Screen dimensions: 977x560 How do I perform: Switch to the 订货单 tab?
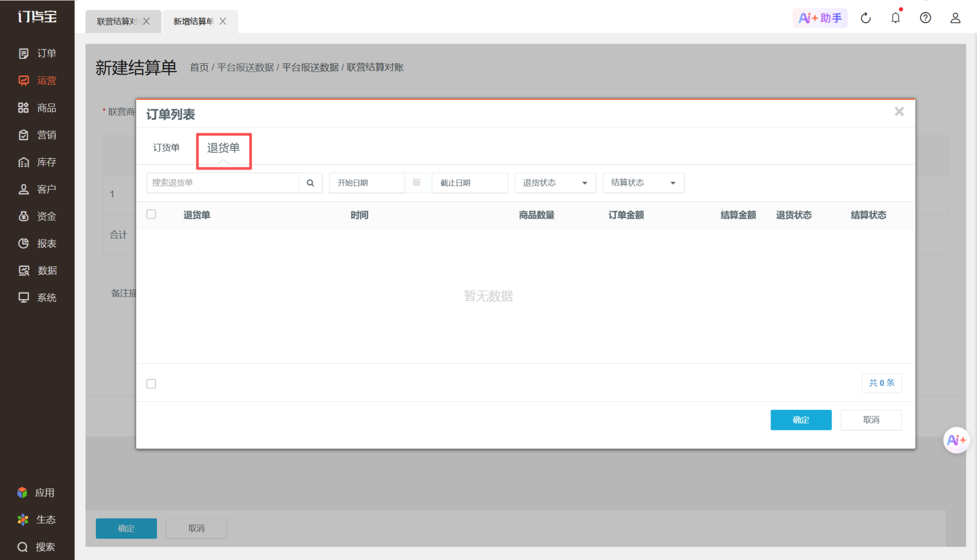tap(166, 148)
